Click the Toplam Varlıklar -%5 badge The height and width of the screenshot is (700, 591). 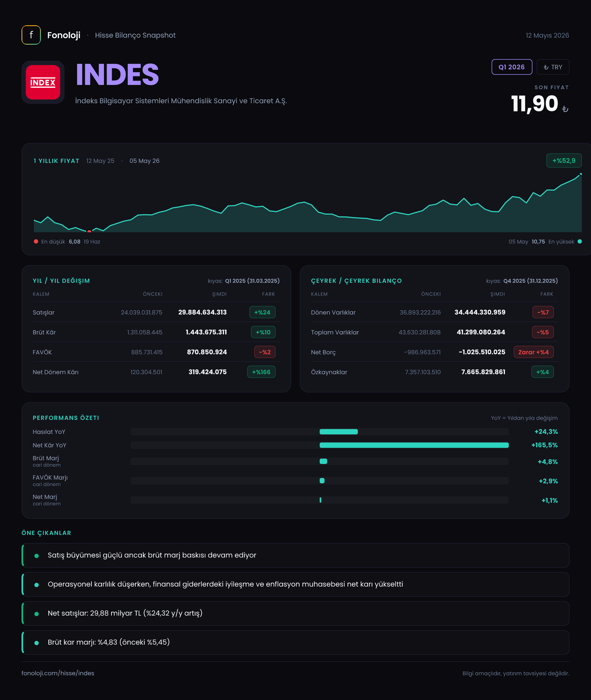pos(543,332)
